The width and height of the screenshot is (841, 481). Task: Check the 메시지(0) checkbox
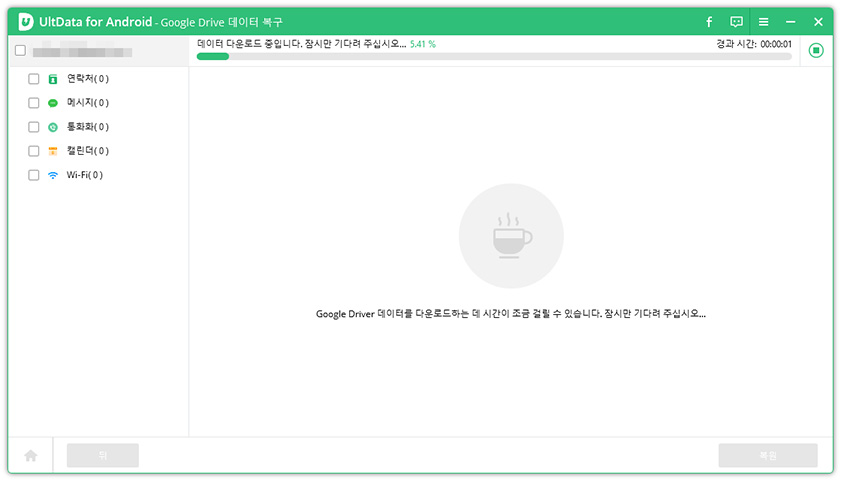point(34,103)
